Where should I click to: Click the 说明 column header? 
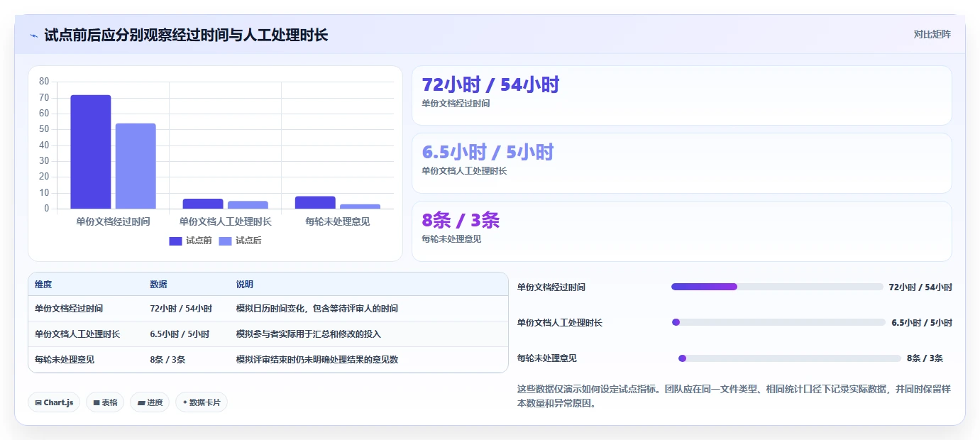pyautogui.click(x=245, y=285)
